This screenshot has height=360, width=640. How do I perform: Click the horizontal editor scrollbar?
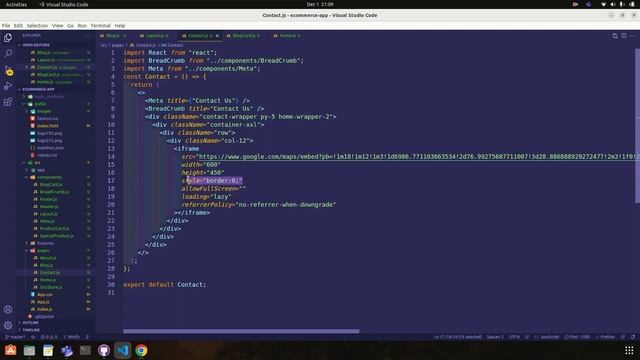(x=241, y=331)
